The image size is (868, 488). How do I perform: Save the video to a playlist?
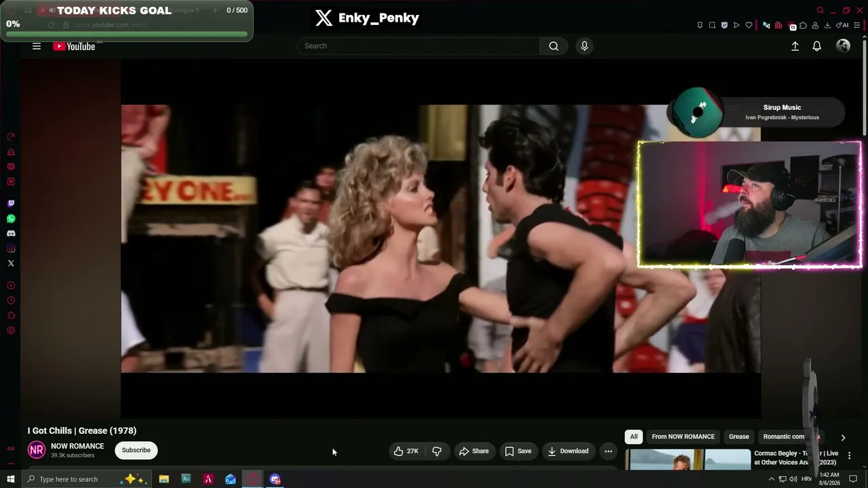(517, 451)
